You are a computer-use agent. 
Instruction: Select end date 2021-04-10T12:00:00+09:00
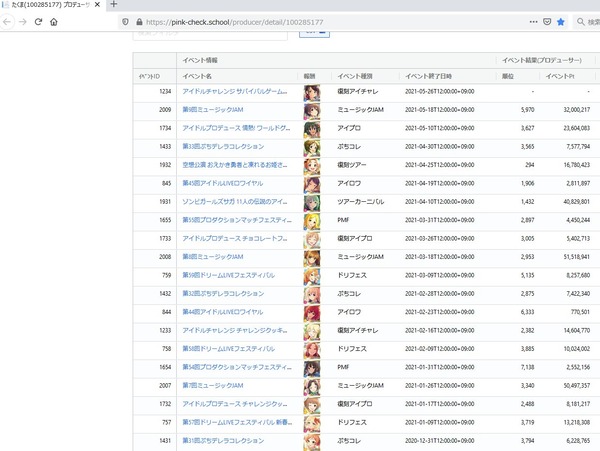click(x=440, y=202)
